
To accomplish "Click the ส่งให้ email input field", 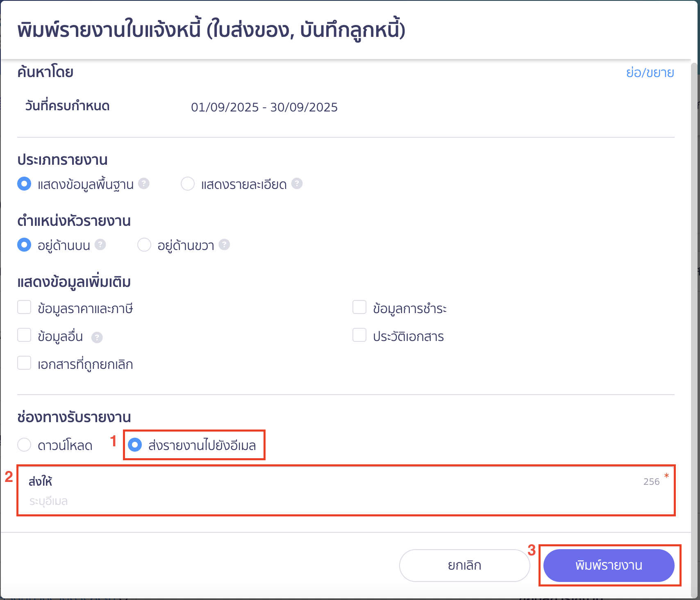I will pyautogui.click(x=346, y=491).
